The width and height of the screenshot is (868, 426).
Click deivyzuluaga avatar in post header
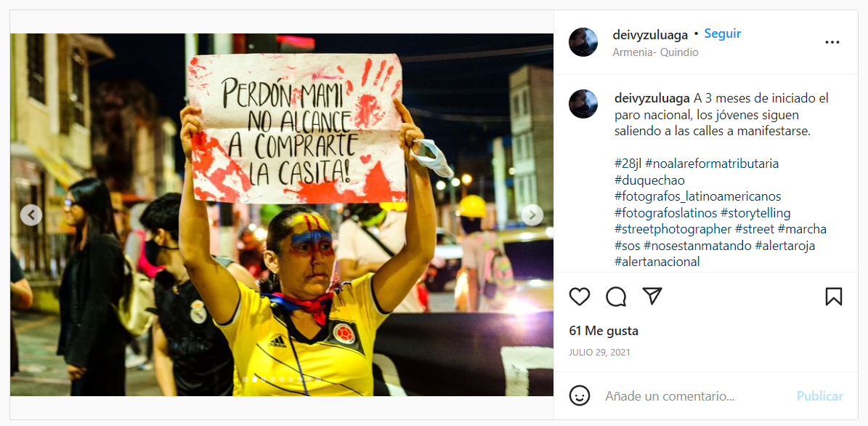coord(583,42)
